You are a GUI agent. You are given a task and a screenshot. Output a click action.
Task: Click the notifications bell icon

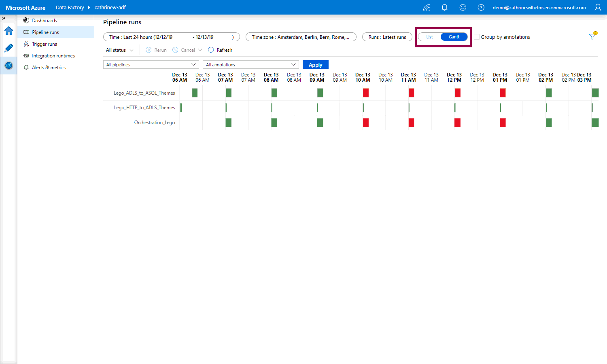(444, 8)
